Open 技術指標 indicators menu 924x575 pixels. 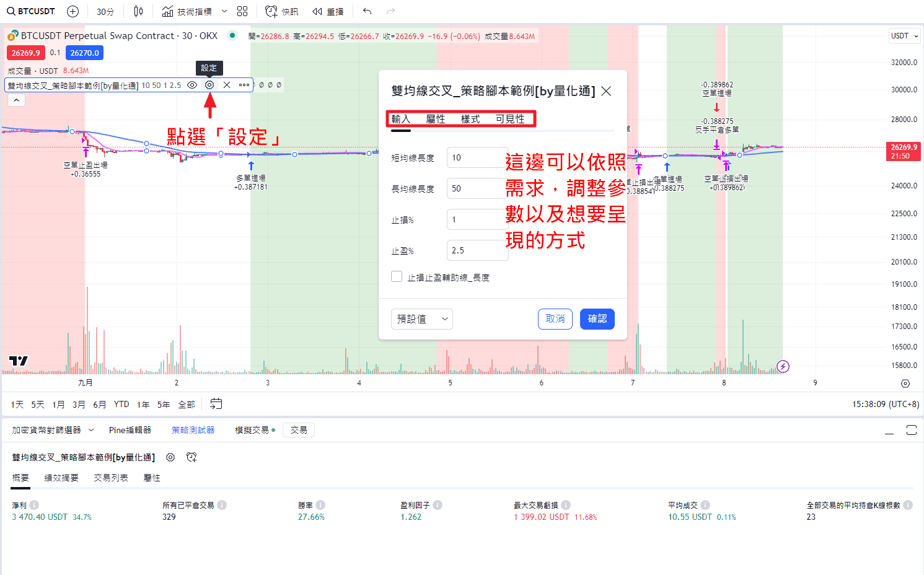(187, 11)
